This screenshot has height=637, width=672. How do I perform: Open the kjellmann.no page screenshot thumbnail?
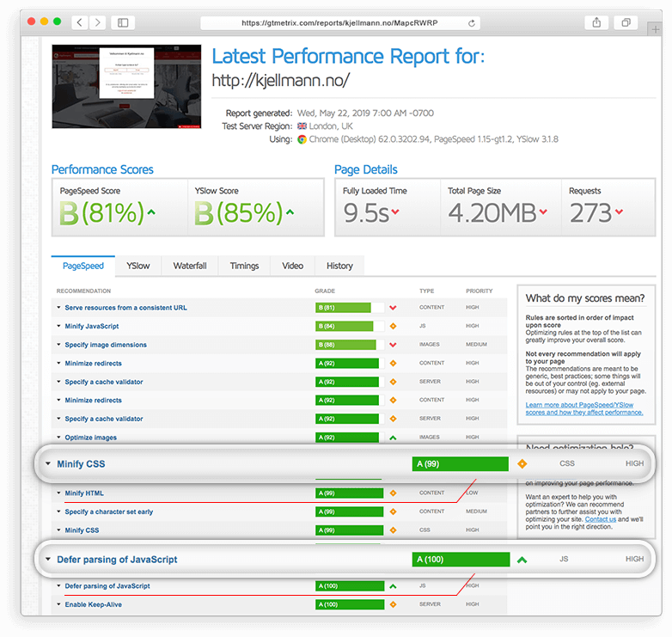click(126, 87)
